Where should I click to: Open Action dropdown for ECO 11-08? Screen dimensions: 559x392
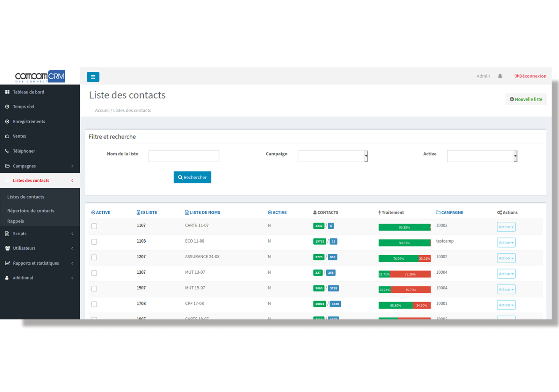506,243
